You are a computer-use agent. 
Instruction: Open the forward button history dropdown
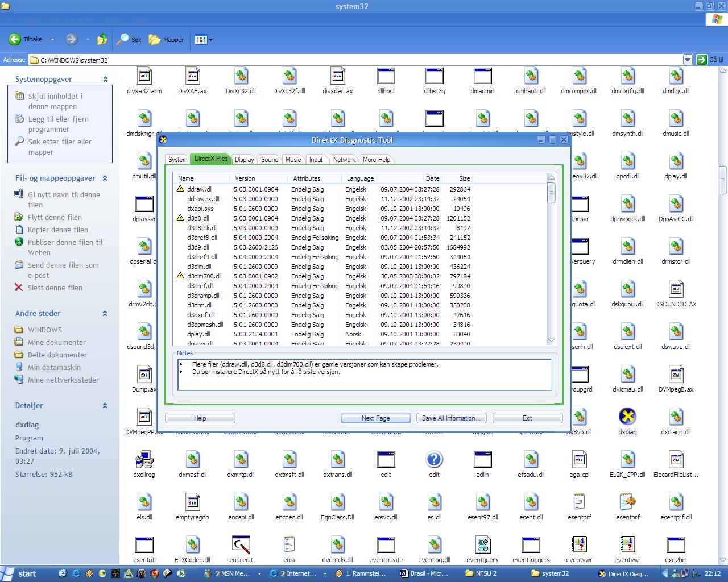coord(88,40)
